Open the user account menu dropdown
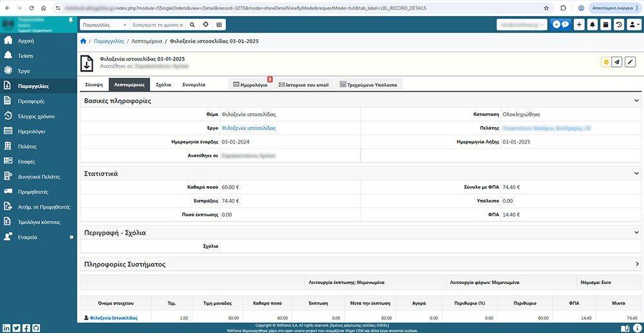This screenshot has width=644, height=333. [x=634, y=24]
